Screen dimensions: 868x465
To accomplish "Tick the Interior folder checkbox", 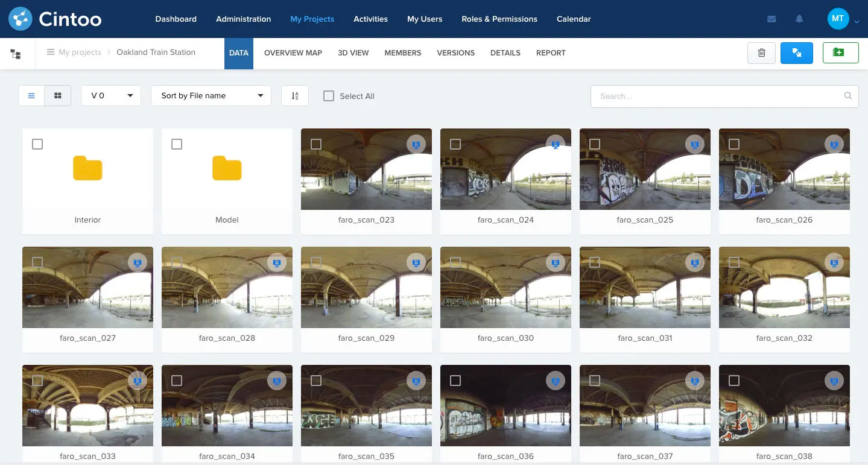I will click(37, 144).
